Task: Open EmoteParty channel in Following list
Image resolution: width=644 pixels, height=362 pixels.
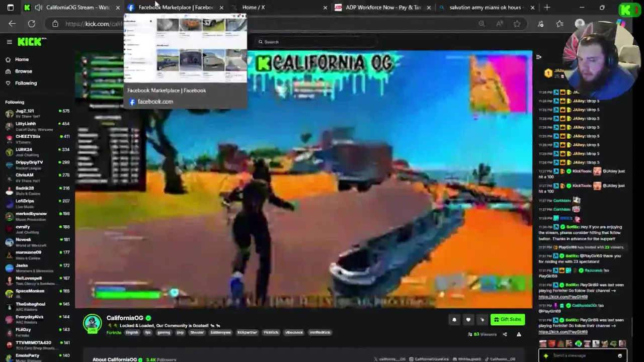Action: (x=37, y=357)
